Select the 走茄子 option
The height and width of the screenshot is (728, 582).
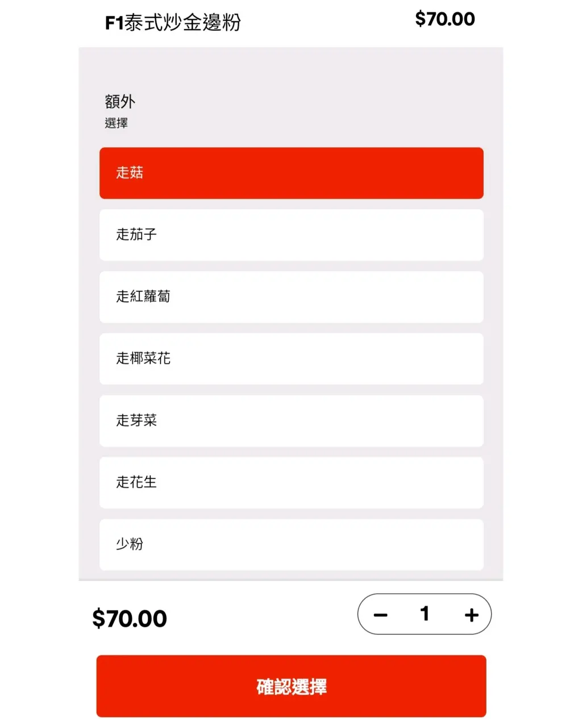pyautogui.click(x=291, y=235)
